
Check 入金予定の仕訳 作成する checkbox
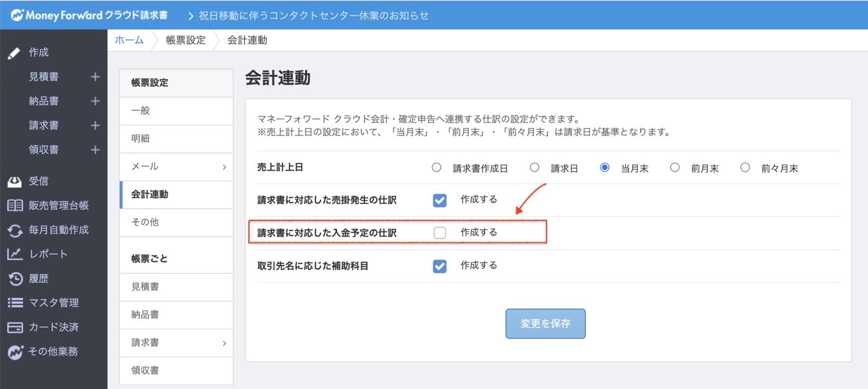(x=440, y=233)
